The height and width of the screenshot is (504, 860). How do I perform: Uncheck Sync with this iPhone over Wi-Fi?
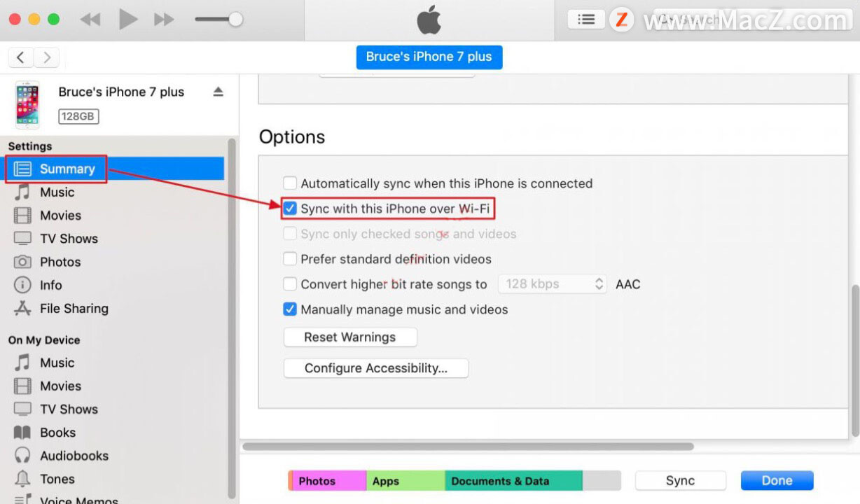[290, 209]
